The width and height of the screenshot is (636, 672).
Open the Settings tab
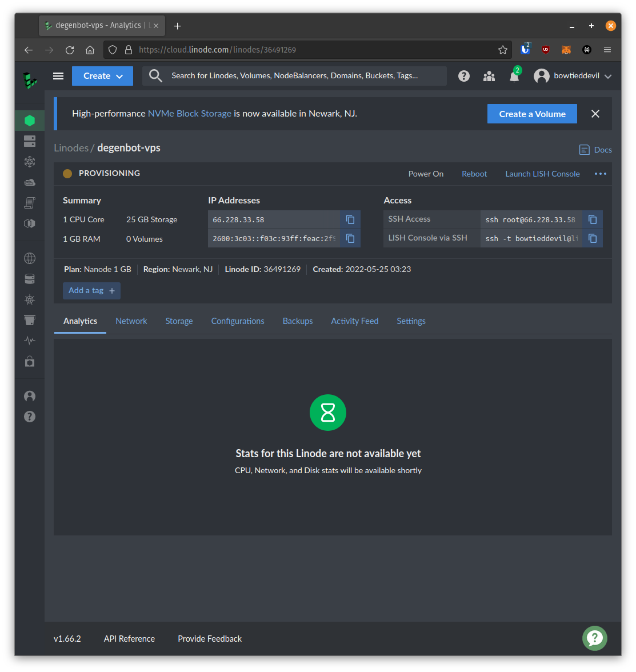tap(411, 321)
